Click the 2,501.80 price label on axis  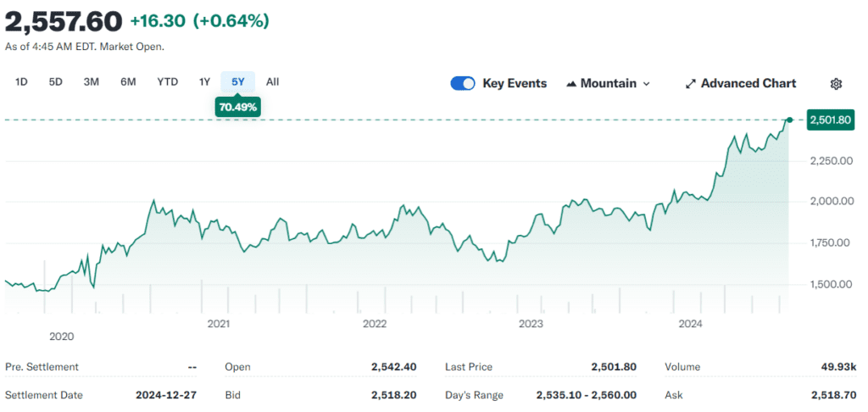click(x=830, y=120)
